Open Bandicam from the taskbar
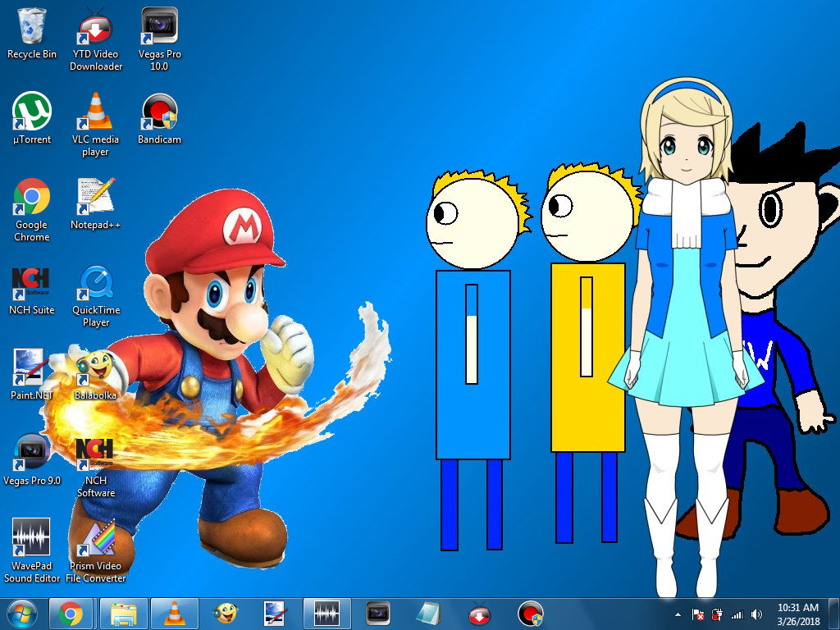This screenshot has height=630, width=840. (531, 614)
